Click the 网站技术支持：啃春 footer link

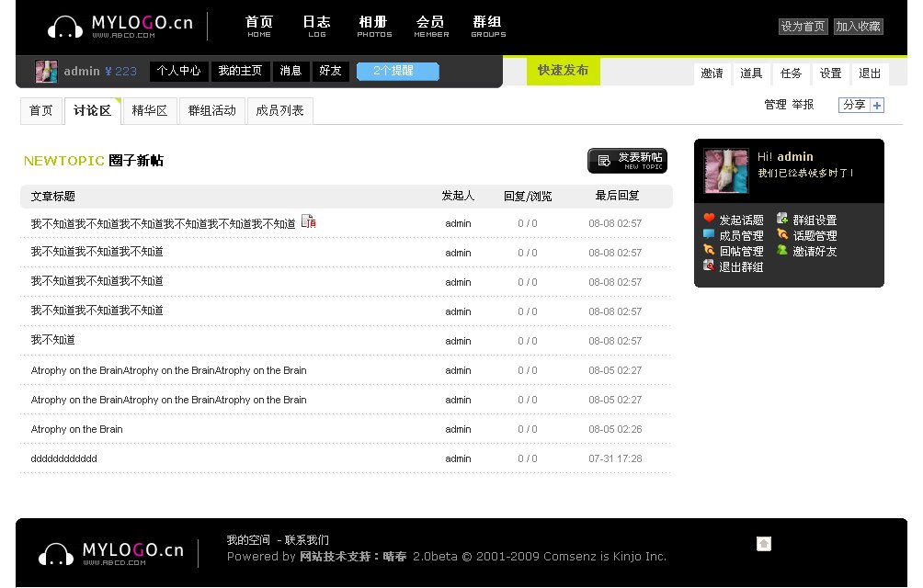pyautogui.click(x=353, y=556)
